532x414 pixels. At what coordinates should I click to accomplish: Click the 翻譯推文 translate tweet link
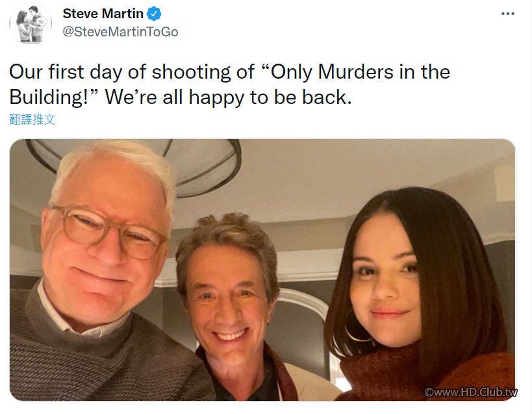[x=32, y=120]
